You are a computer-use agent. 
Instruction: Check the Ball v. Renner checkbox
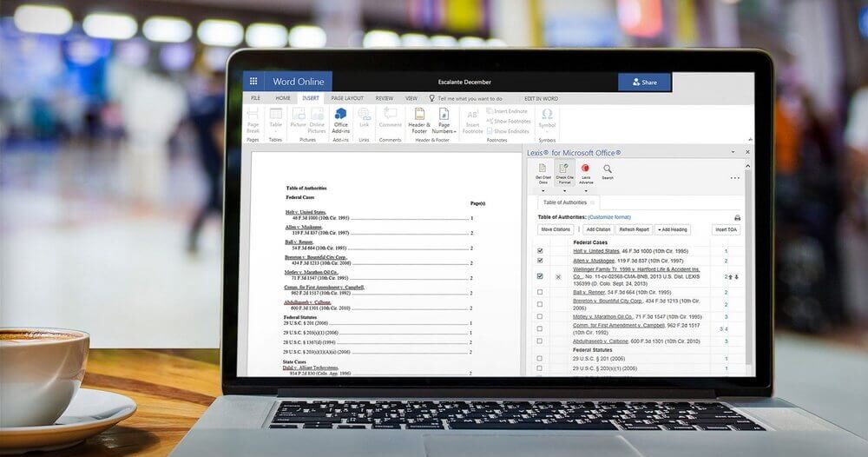coord(540,292)
